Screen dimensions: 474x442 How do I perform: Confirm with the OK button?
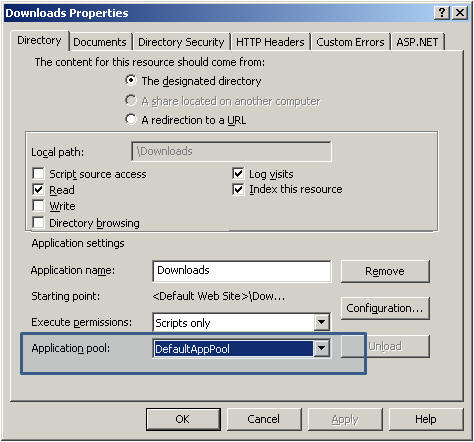pyautogui.click(x=183, y=419)
